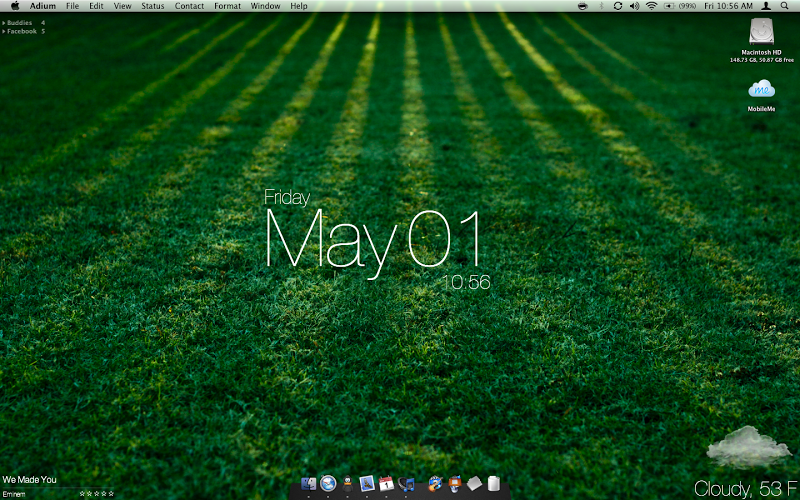The height and width of the screenshot is (500, 800).
Task: Click the 'Friday' weekday text
Action: click(x=287, y=198)
